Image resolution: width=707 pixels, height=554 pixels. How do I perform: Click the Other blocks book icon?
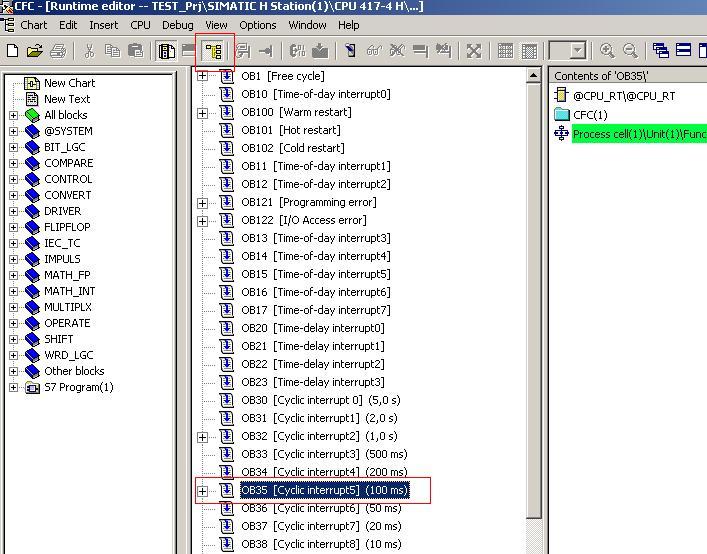(32, 371)
